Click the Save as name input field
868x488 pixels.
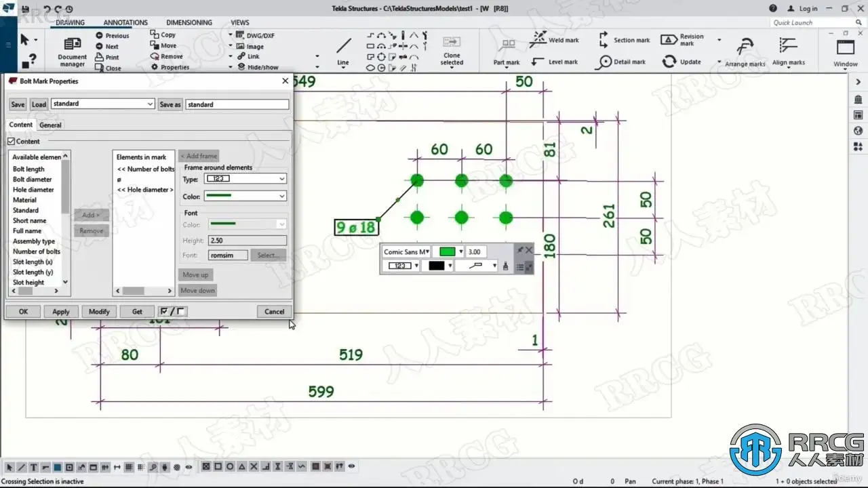[x=237, y=104]
